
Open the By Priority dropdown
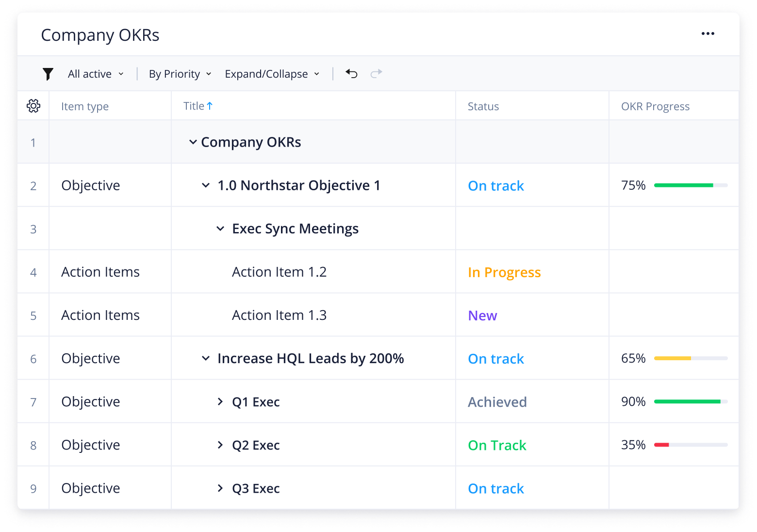point(180,74)
